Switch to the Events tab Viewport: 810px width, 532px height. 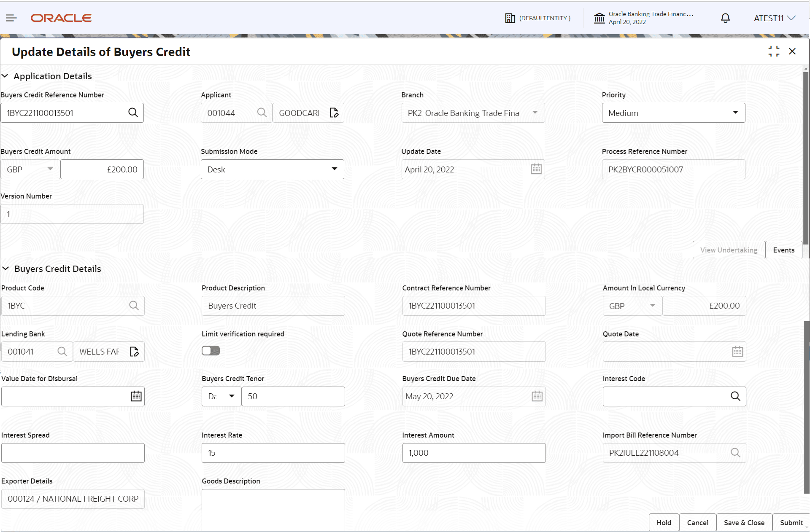point(783,250)
